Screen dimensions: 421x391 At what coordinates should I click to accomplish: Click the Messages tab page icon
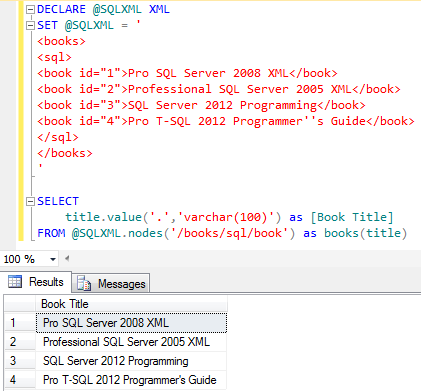(84, 284)
